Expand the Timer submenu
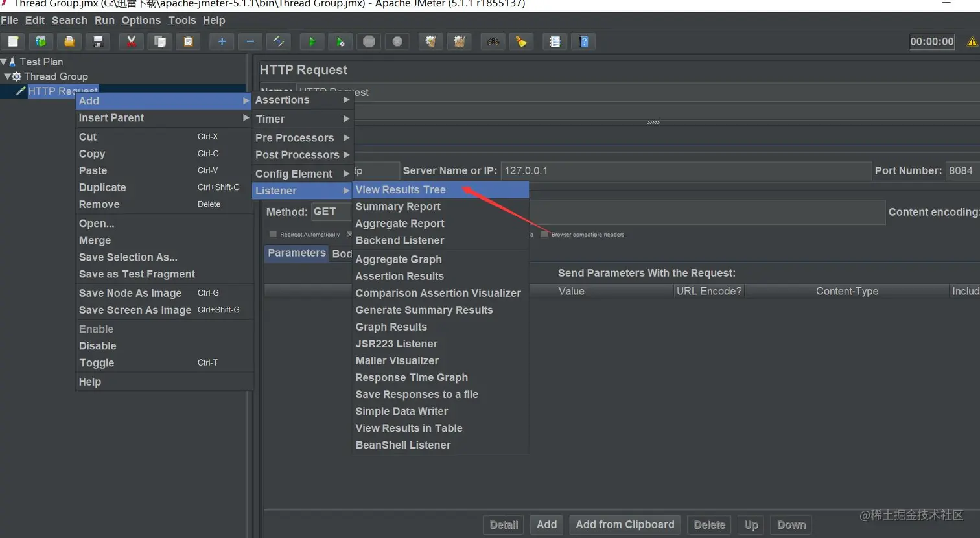The width and height of the screenshot is (980, 538). click(302, 119)
